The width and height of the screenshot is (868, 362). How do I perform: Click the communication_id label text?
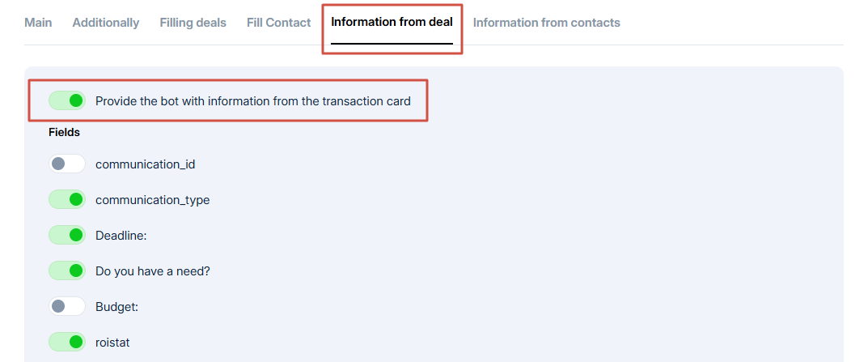[145, 164]
